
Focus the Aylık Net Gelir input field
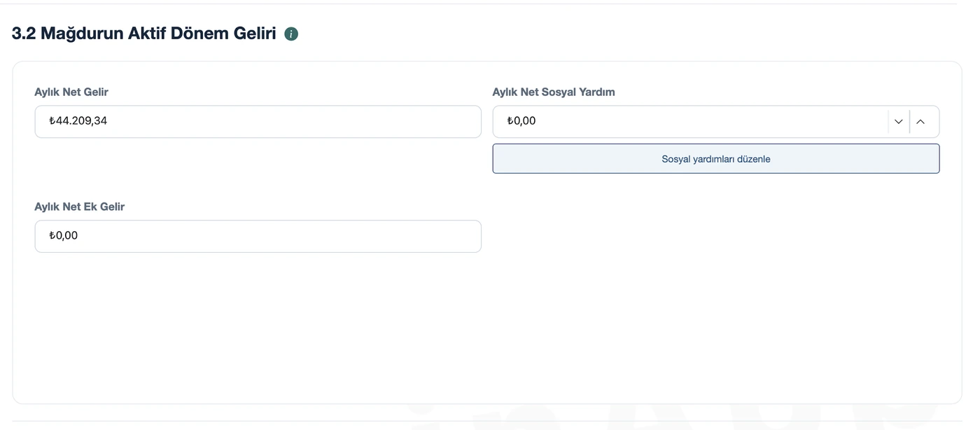click(x=258, y=122)
